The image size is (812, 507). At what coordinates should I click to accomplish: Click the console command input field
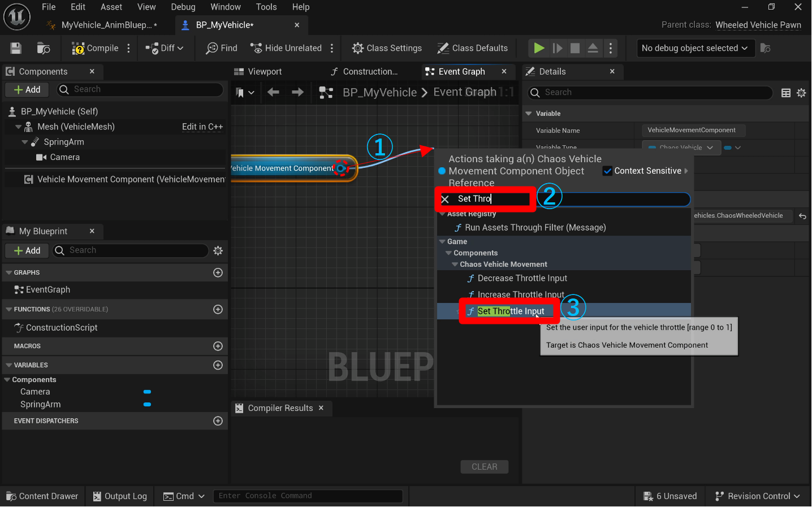(x=308, y=496)
